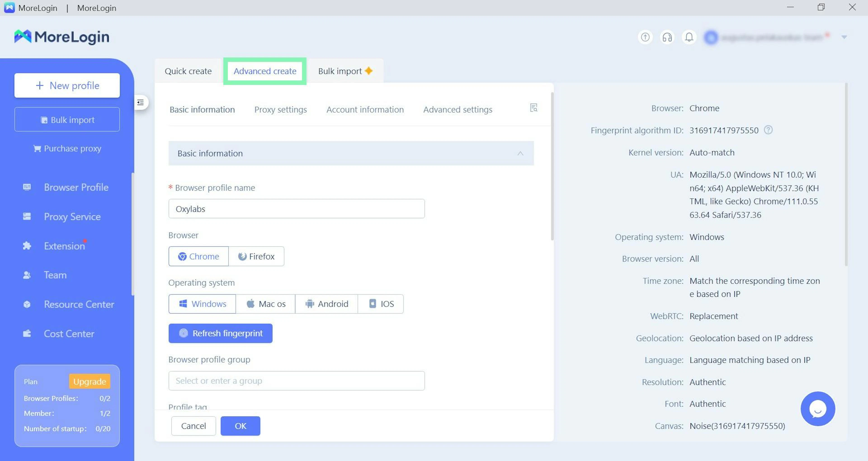Click the Extension puzzle icon
Image resolution: width=868 pixels, height=461 pixels.
point(27,246)
